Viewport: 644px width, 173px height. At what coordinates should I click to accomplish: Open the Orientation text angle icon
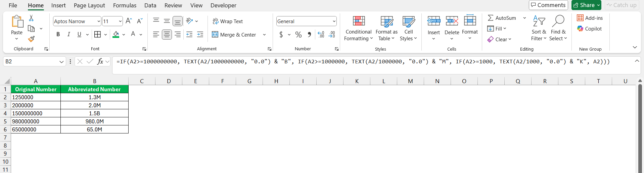point(190,21)
